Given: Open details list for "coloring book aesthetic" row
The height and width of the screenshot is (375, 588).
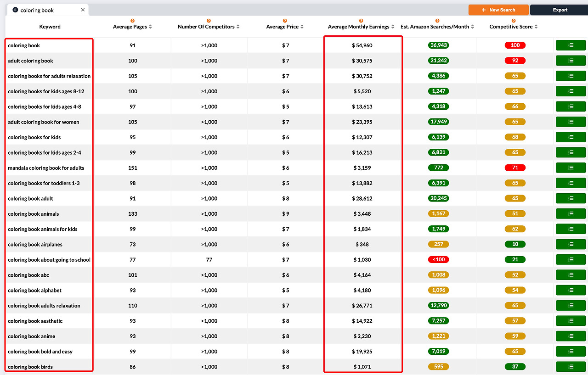Looking at the screenshot, I should (571, 321).
